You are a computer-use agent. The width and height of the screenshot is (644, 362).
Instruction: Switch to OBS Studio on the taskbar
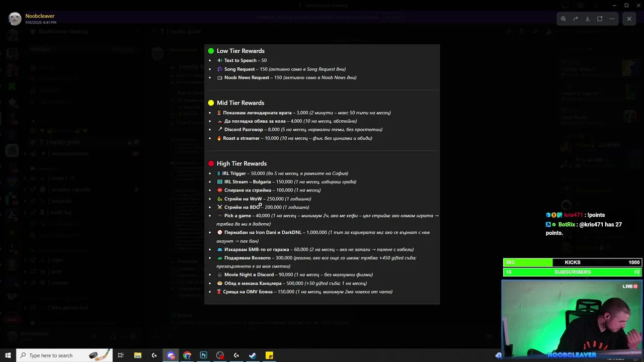220,355
